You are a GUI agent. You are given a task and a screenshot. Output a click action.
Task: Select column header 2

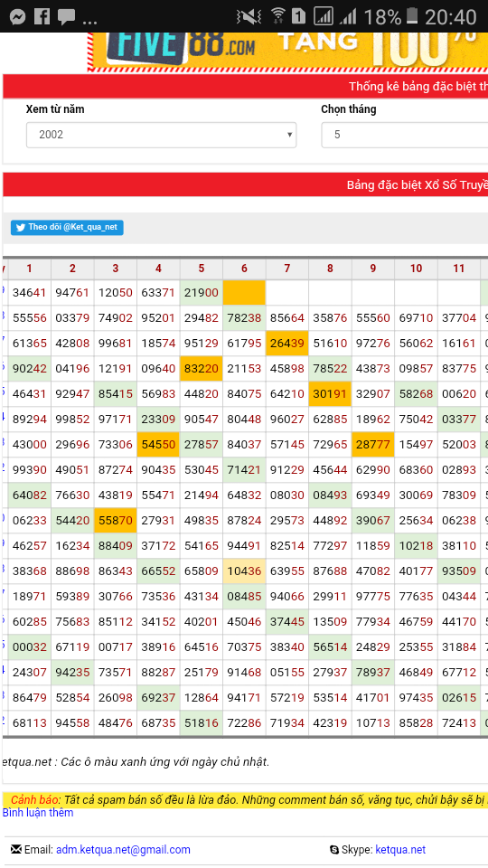[72, 269]
